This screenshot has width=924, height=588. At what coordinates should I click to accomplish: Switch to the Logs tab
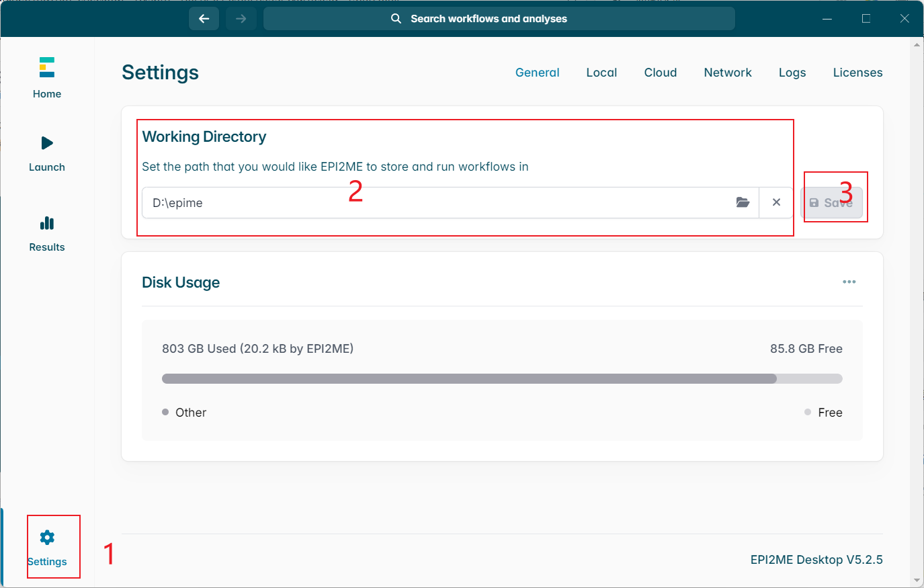coord(792,73)
